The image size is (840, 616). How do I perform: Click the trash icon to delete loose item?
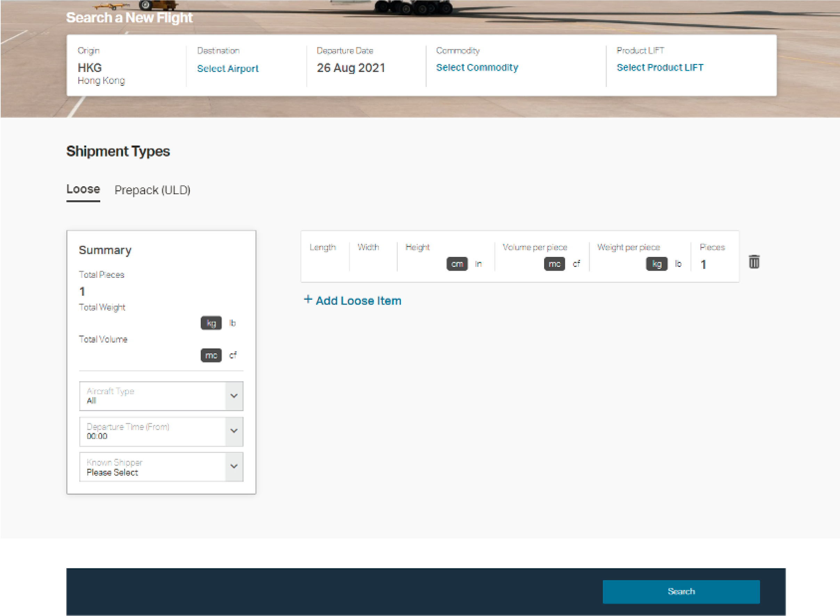point(754,262)
